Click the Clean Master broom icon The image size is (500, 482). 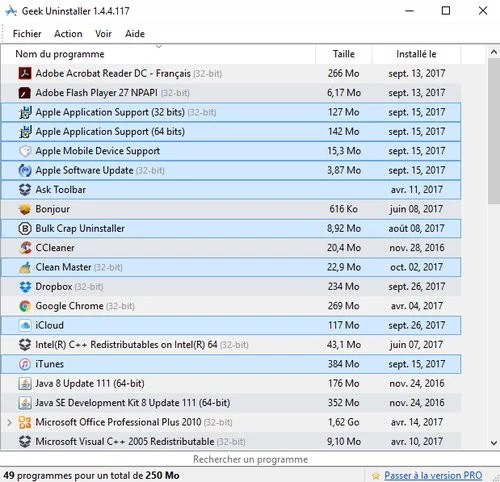click(25, 267)
